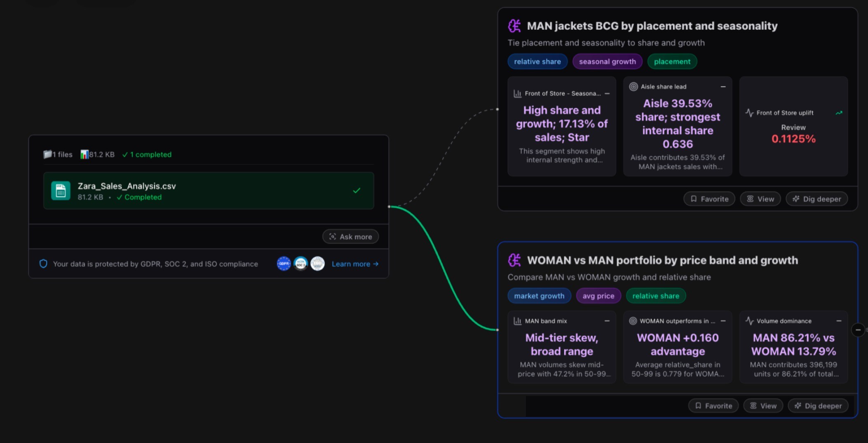Dig deeper into MAN jackets BCG analysis

816,199
